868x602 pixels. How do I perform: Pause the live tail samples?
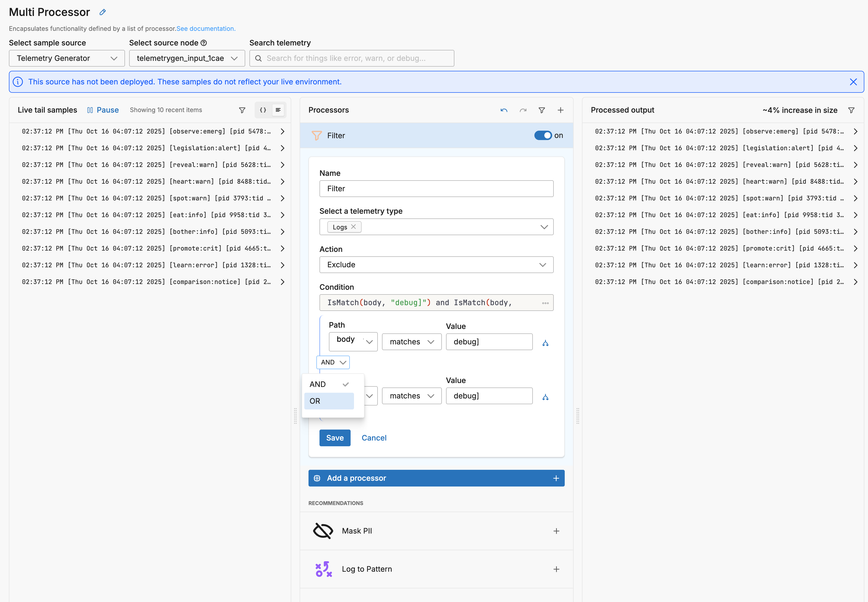pos(103,110)
